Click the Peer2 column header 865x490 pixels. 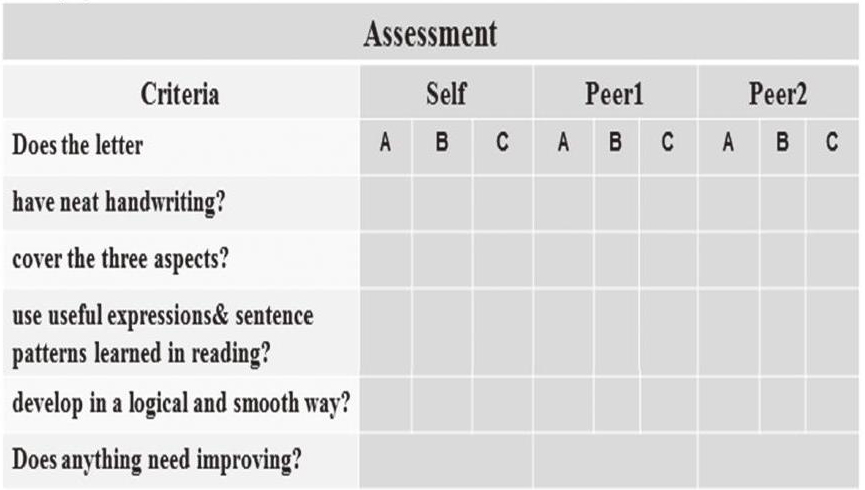pyautogui.click(x=778, y=93)
